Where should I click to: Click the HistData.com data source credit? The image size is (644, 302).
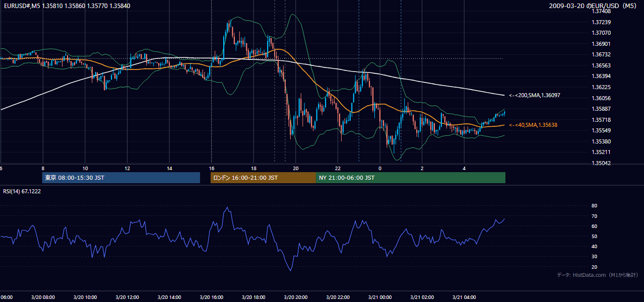tap(598, 275)
